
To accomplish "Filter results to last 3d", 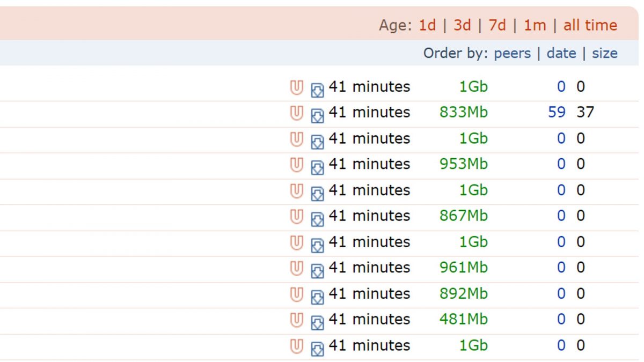I will coord(462,25).
